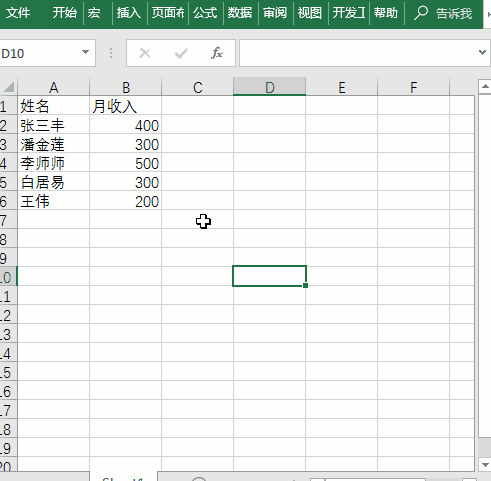
Task: Switch to the 开发工具 tab
Action: tap(349, 13)
